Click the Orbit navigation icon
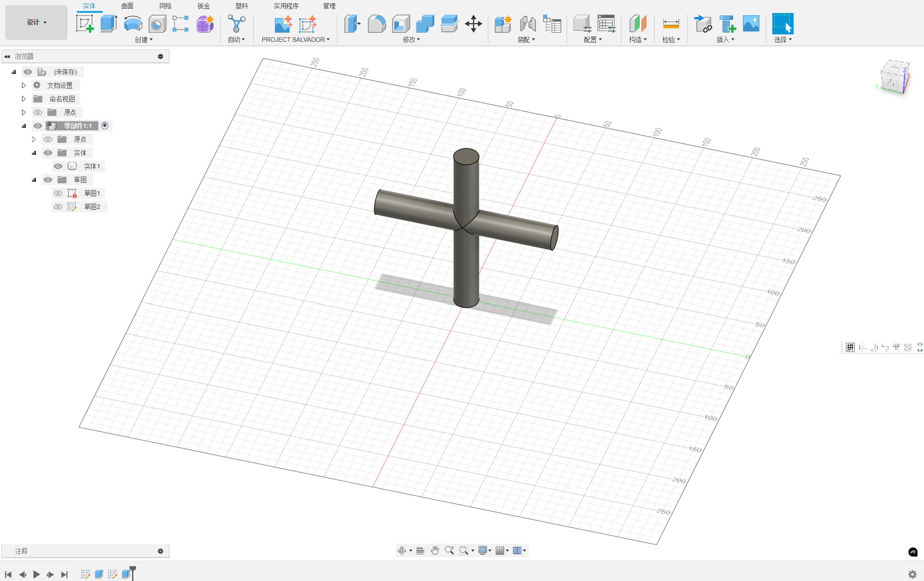Viewport: 924px width, 581px height. click(402, 550)
